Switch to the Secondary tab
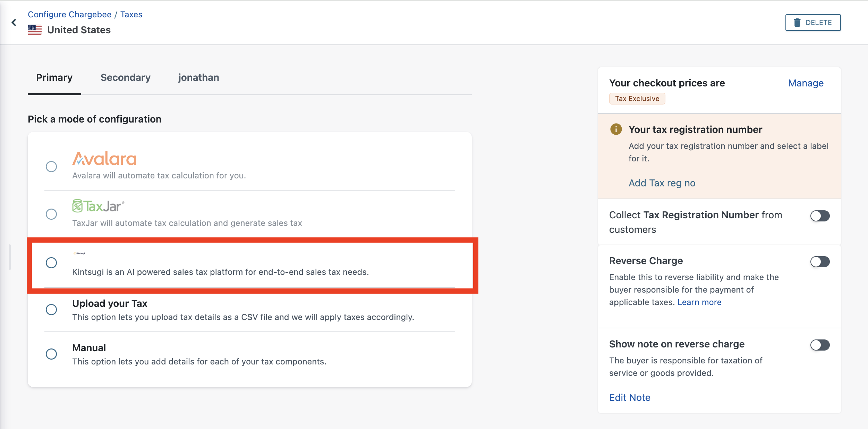Image resolution: width=868 pixels, height=429 pixels. pos(125,77)
